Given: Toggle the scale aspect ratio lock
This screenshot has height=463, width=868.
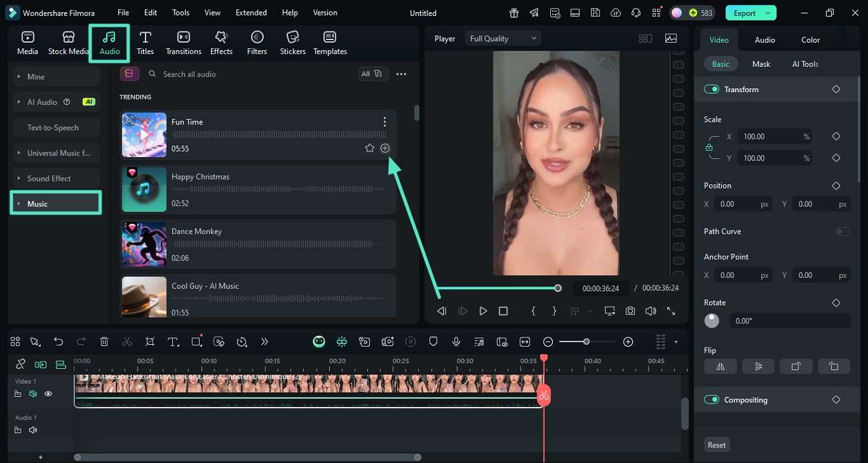Looking at the screenshot, I should [x=709, y=147].
